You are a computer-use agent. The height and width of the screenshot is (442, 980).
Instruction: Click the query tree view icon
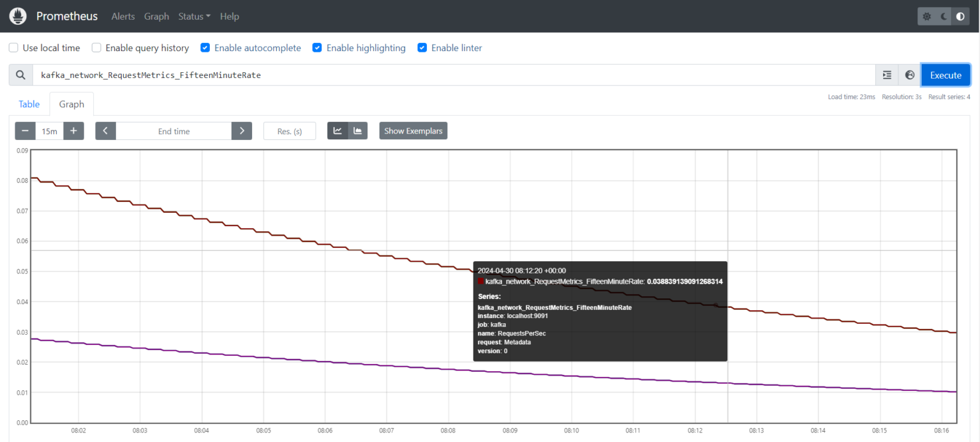coord(886,75)
